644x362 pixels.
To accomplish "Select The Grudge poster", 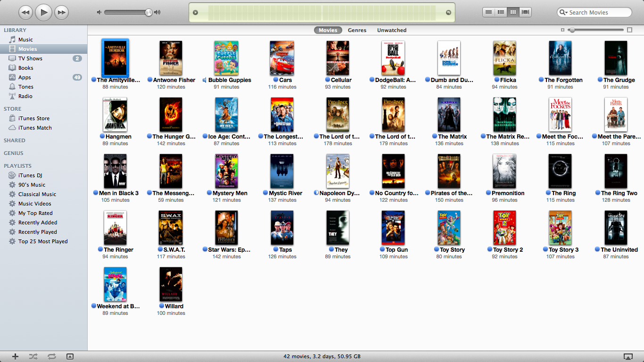I will coord(616,58).
